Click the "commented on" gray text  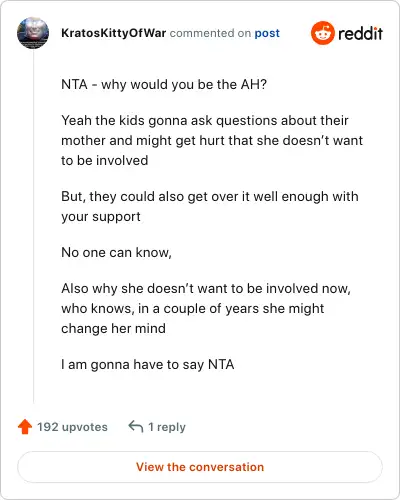pos(210,33)
